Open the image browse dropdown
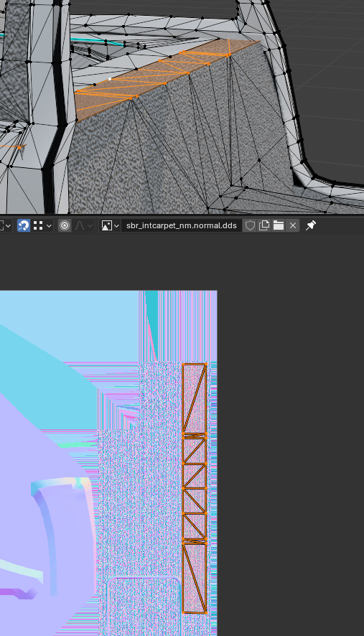This screenshot has height=636, width=364. click(110, 225)
